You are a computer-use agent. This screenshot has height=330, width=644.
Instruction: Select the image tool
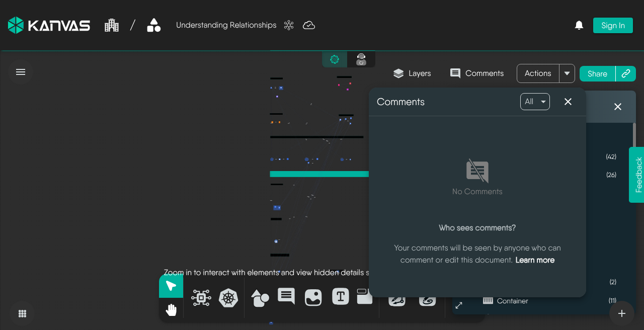coord(313,298)
